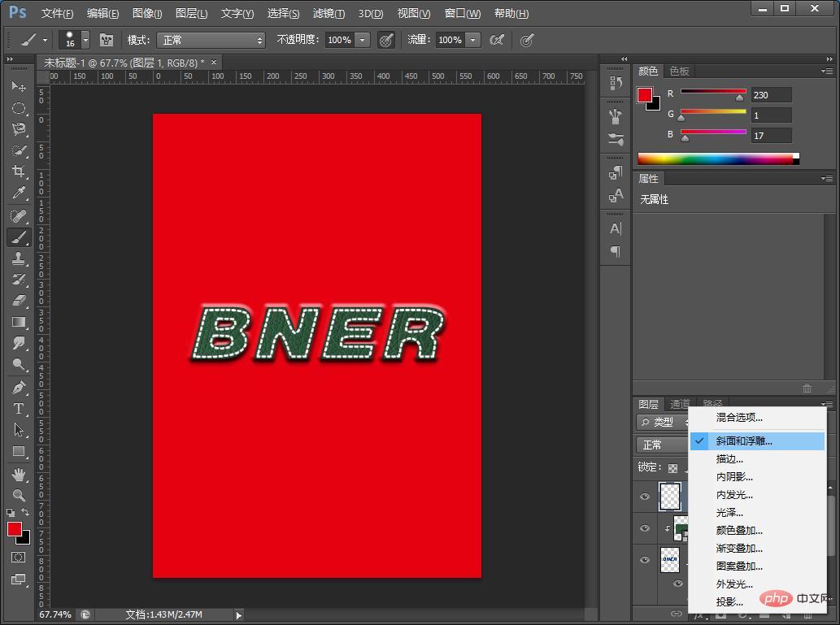Select the Smudge tool
Viewport: 840px width, 625px height.
[18, 343]
